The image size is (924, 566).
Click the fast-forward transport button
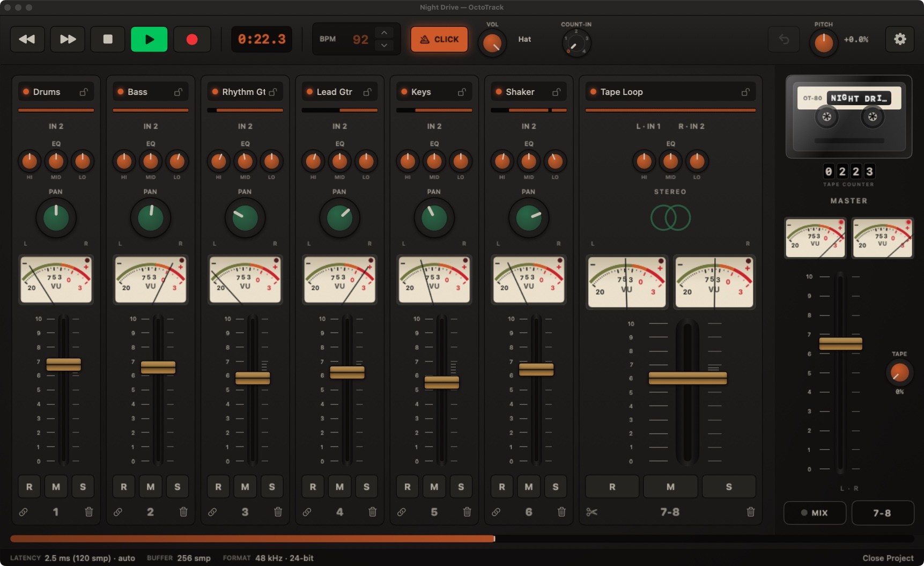pos(68,39)
